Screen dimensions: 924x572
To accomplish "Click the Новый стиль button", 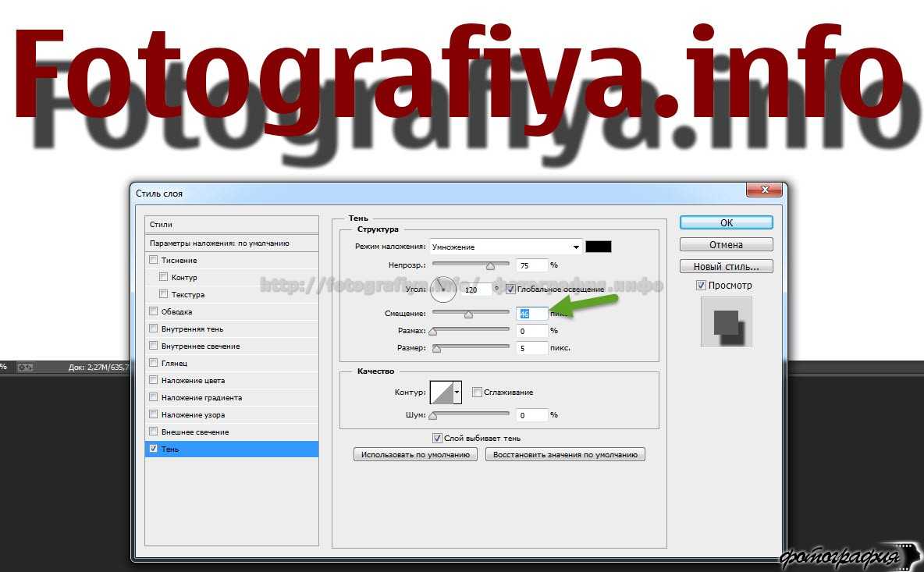I will pos(726,266).
